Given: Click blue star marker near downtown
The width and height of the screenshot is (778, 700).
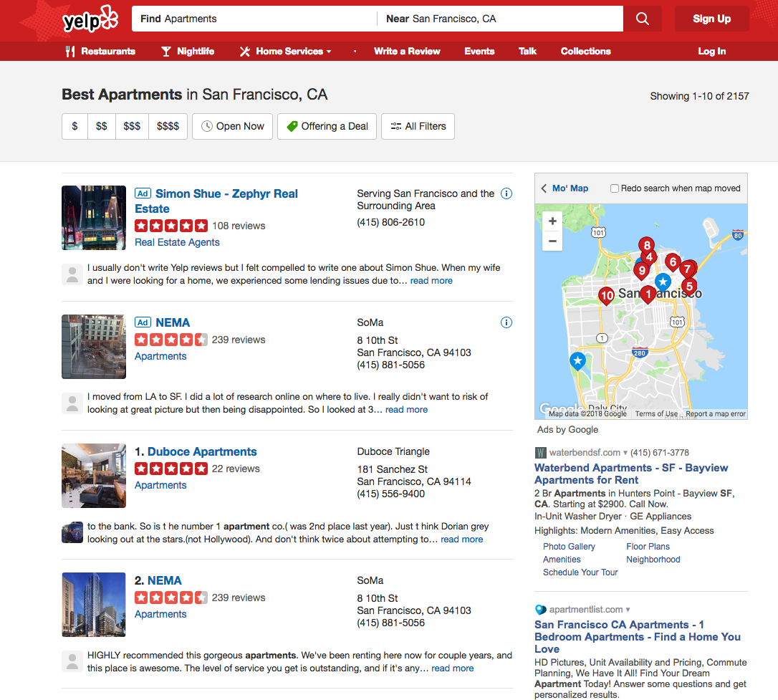Looking at the screenshot, I should [663, 282].
